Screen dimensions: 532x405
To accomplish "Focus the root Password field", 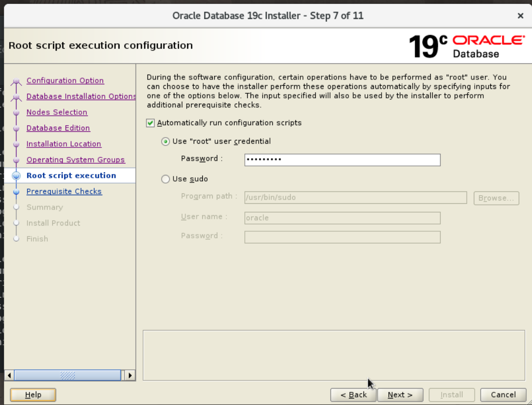I will tap(342, 160).
